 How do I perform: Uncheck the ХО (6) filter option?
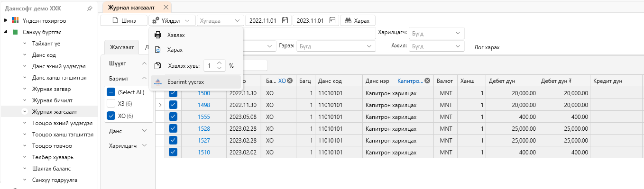point(111,115)
